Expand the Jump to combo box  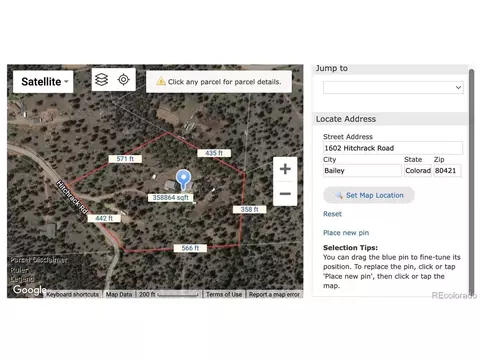[393, 88]
